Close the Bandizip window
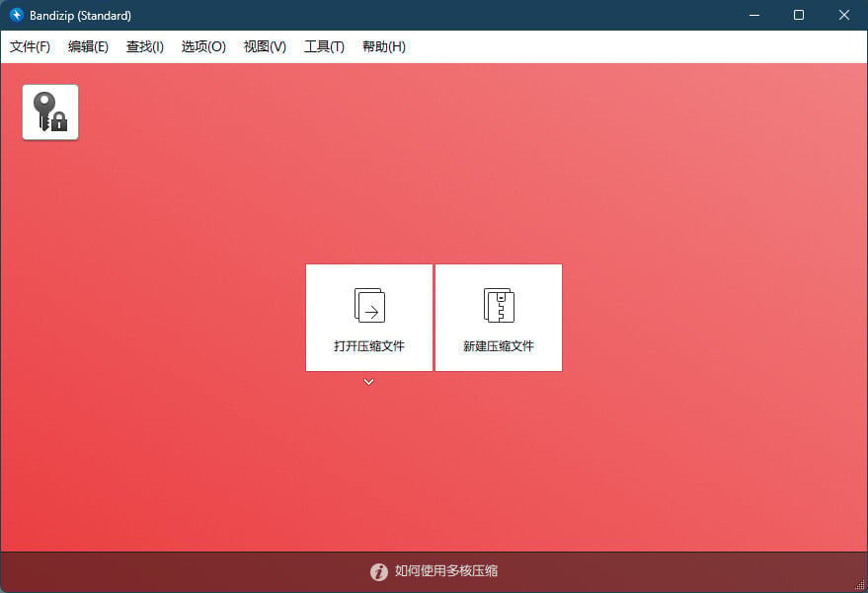Image resolution: width=868 pixels, height=593 pixels. [843, 15]
